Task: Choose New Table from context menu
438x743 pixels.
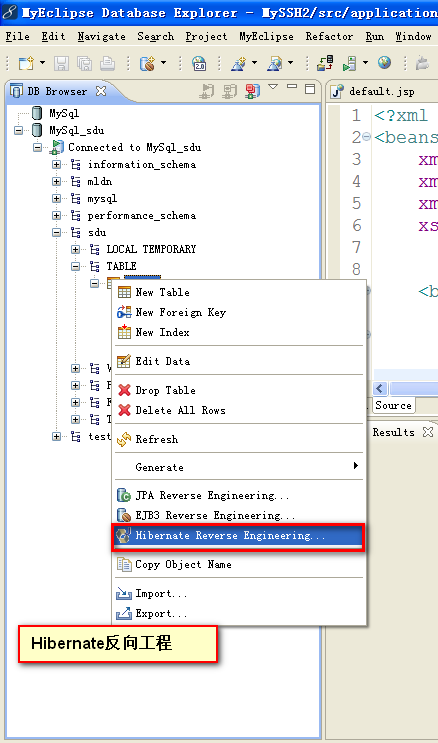Action: coord(239,292)
